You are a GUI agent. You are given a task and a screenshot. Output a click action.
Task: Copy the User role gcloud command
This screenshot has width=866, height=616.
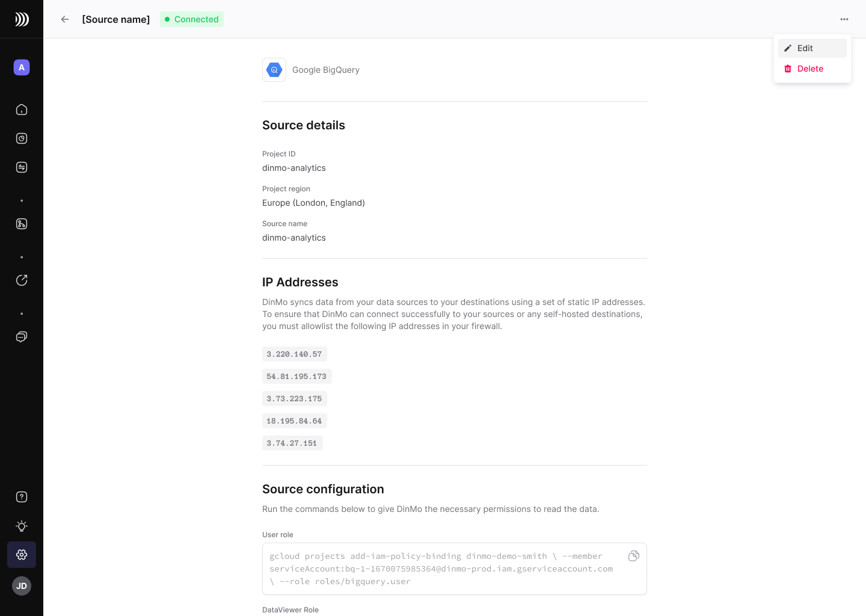point(633,556)
